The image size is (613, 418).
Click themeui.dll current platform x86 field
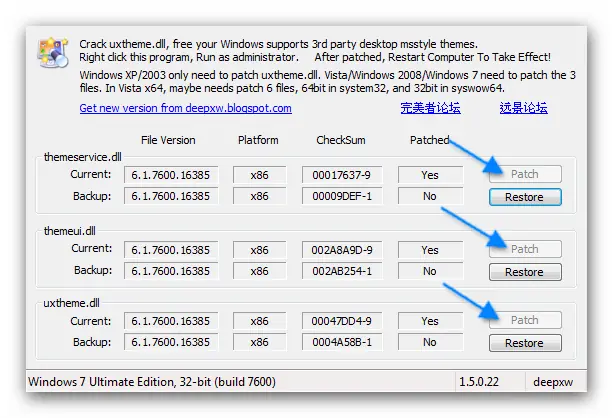260,250
